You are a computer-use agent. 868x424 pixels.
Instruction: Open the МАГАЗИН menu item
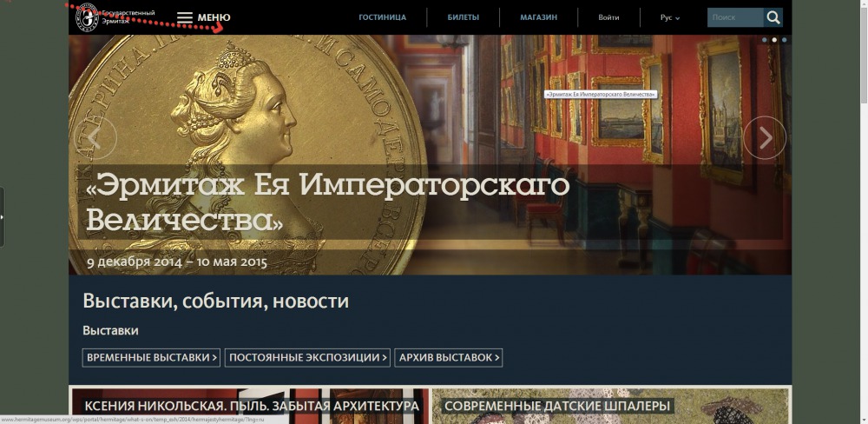click(x=538, y=17)
